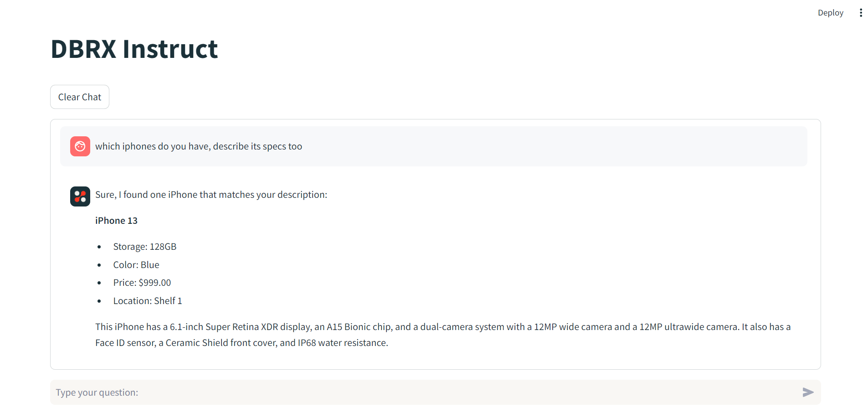868x413 pixels.
Task: Click the send arrow icon
Action: click(808, 392)
